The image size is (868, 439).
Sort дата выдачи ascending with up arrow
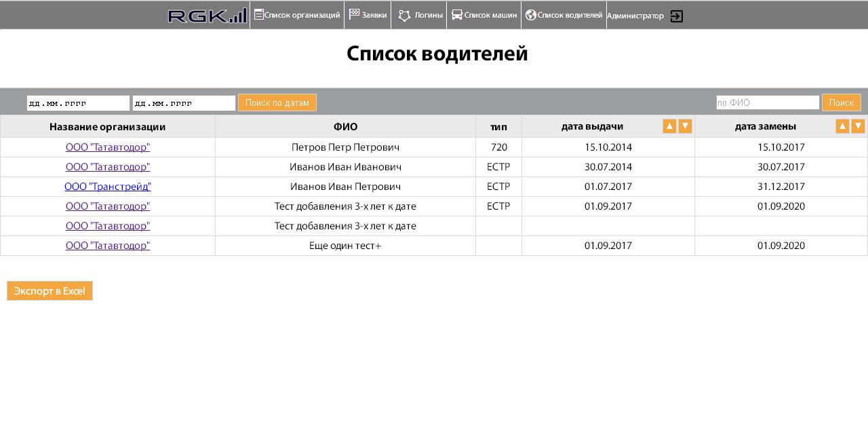669,126
